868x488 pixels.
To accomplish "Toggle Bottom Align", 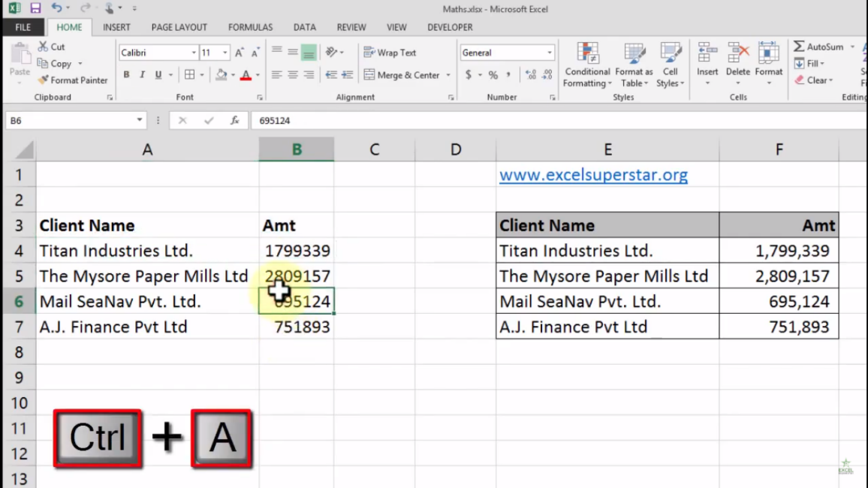I will (x=309, y=52).
